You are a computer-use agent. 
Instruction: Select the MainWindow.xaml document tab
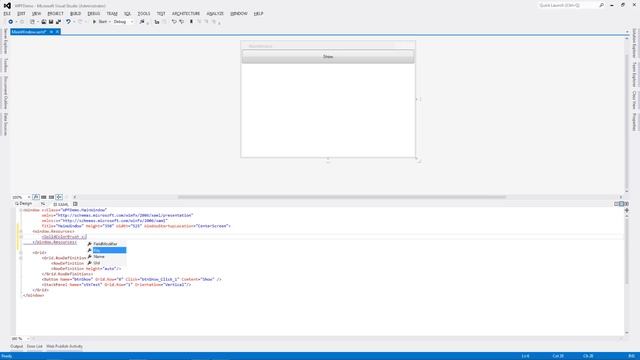(x=29, y=32)
